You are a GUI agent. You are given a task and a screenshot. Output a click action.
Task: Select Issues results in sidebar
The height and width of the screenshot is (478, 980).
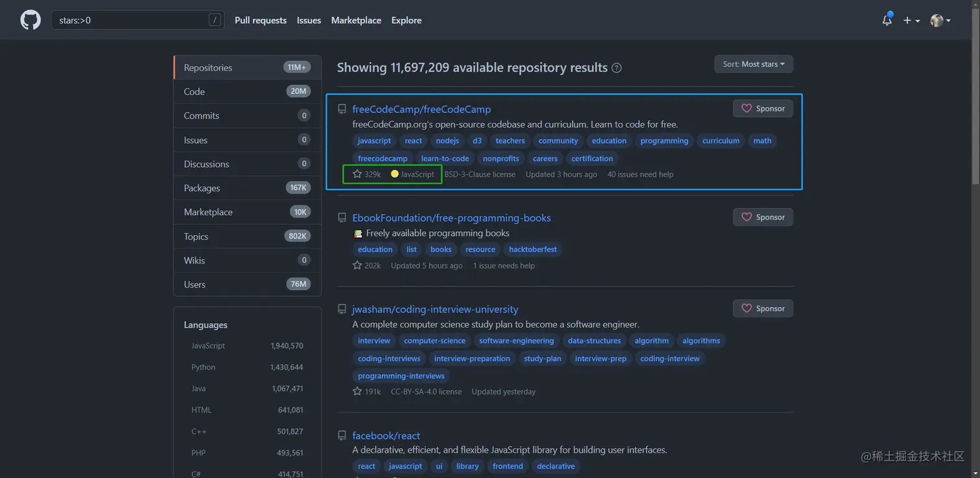pos(248,140)
